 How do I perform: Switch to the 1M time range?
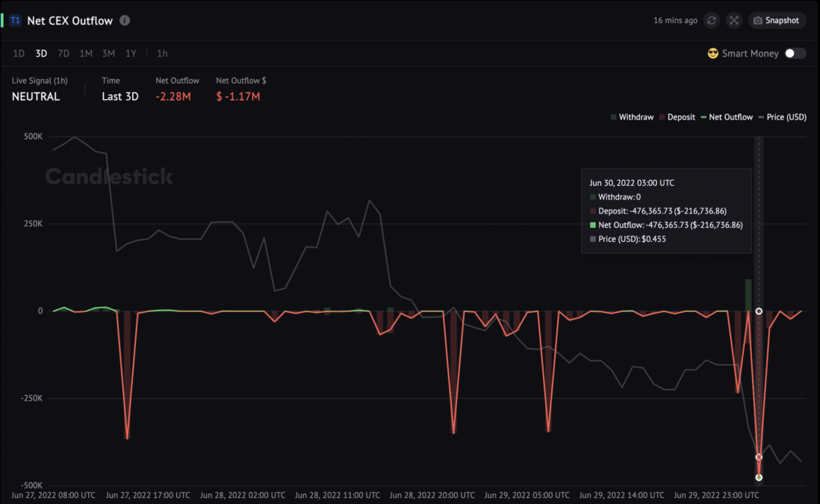pyautogui.click(x=86, y=53)
